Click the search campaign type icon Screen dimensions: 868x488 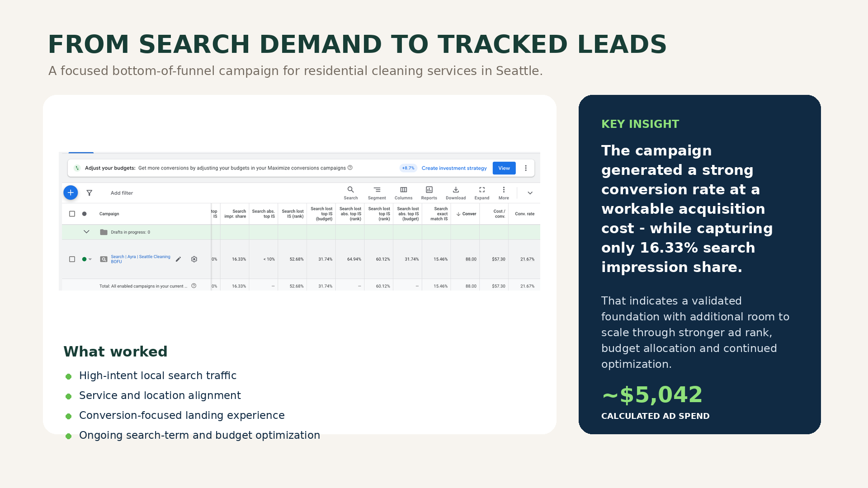(104, 259)
